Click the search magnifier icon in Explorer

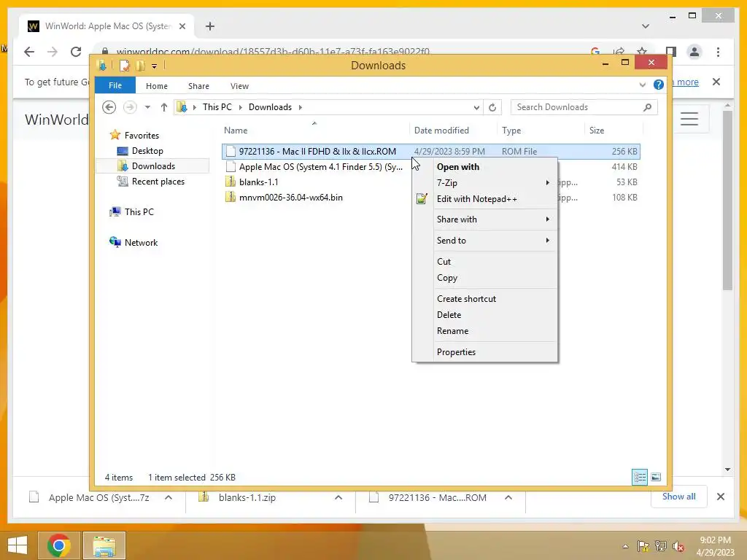[648, 107]
